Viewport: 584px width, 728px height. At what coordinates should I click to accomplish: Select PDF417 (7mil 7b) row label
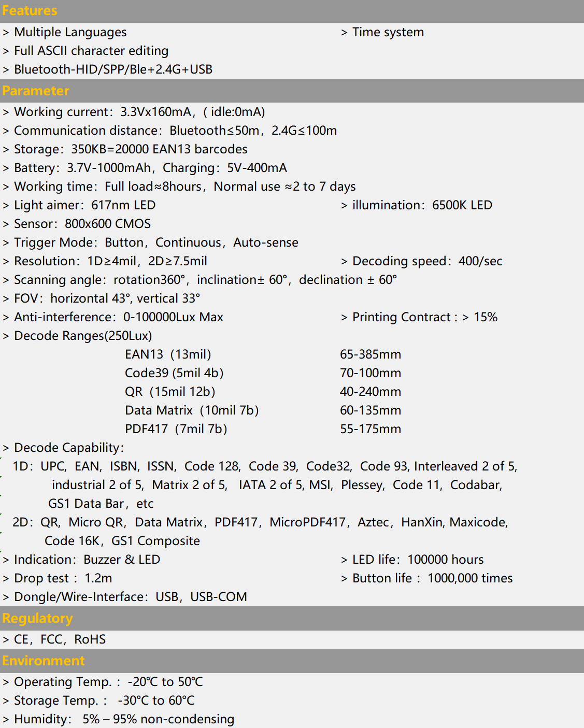click(x=176, y=429)
